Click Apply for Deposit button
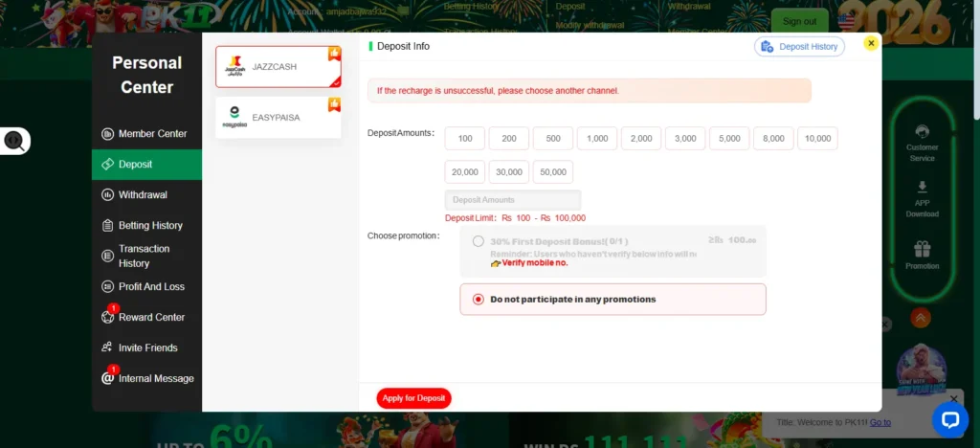Screen dimensions: 980x448 413,398
